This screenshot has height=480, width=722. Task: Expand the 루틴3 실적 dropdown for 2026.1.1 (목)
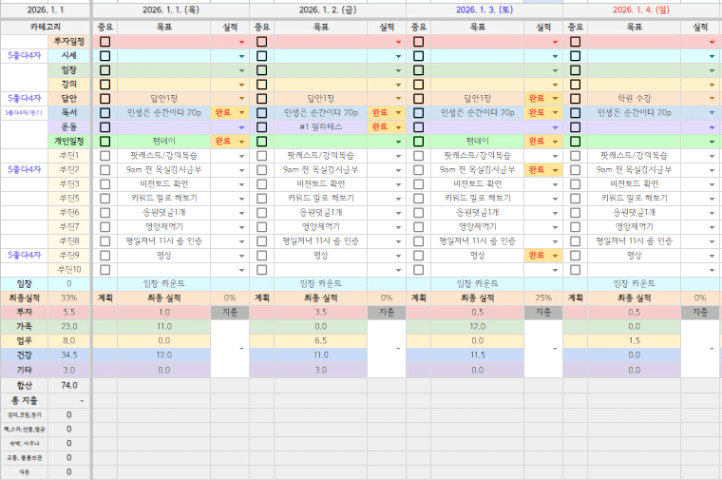242,184
